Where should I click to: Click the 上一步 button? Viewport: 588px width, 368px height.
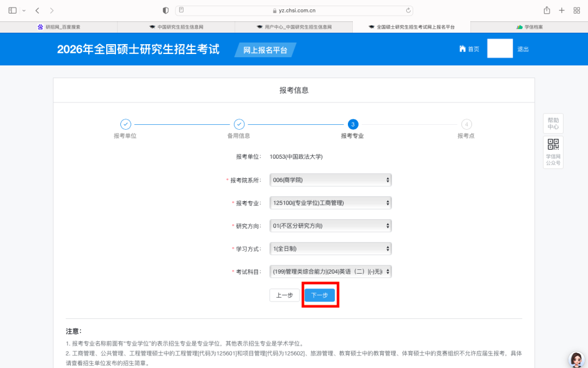coord(284,295)
